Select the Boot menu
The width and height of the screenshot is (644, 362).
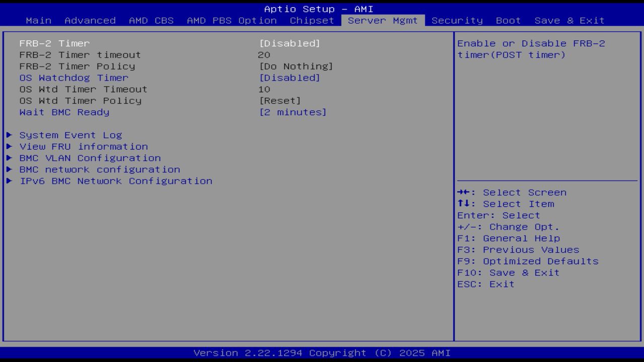[x=508, y=20]
